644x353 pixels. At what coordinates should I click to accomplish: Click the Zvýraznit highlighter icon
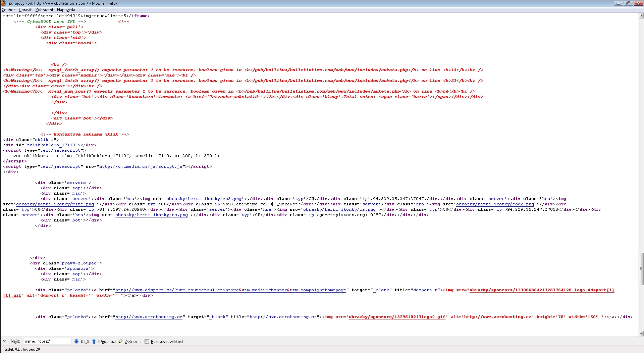[x=120, y=341]
